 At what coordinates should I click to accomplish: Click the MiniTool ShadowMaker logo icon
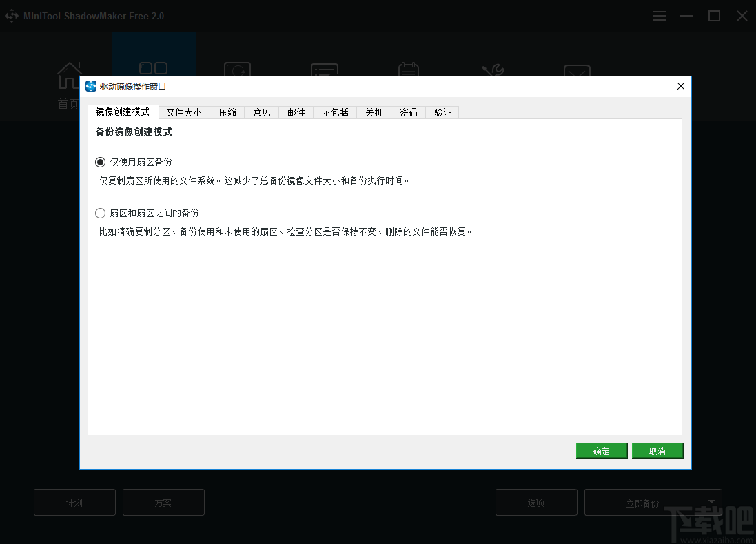pos(11,15)
